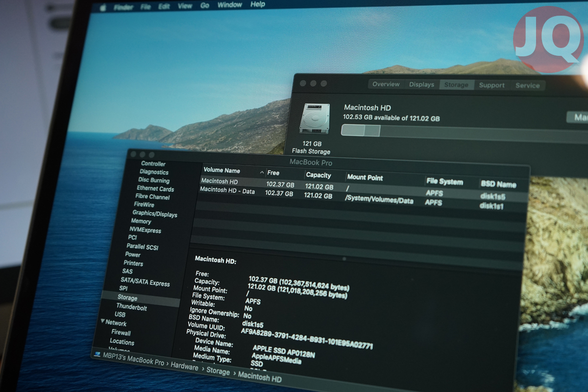The height and width of the screenshot is (392, 588).
Task: Click Macintosh HD in the path bar
Action: [260, 377]
